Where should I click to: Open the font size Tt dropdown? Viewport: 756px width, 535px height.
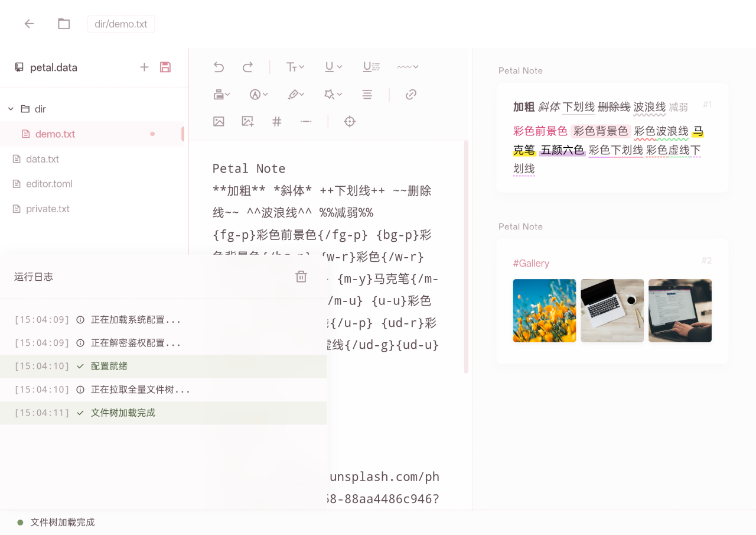pos(295,67)
